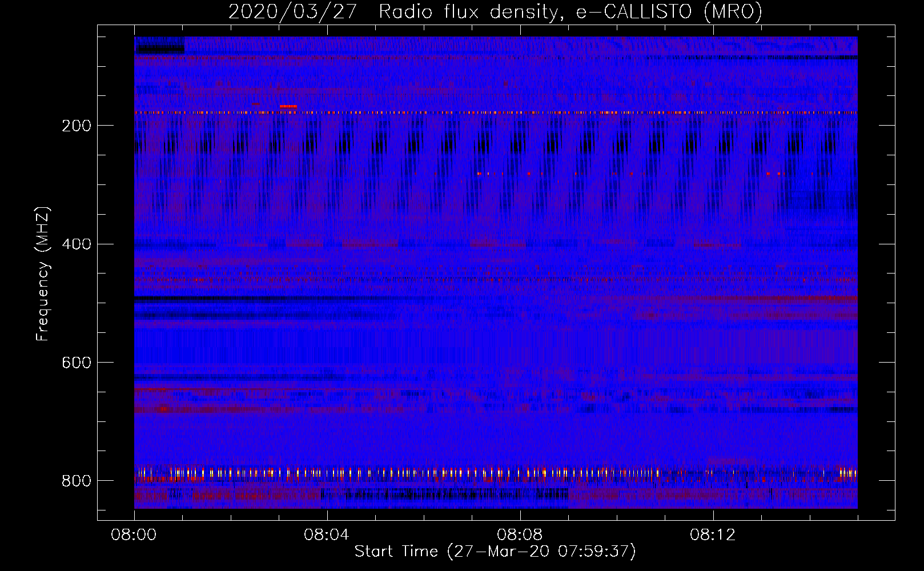Click the 08:12 time tick label
This screenshot has width=924, height=571.
coord(713,535)
